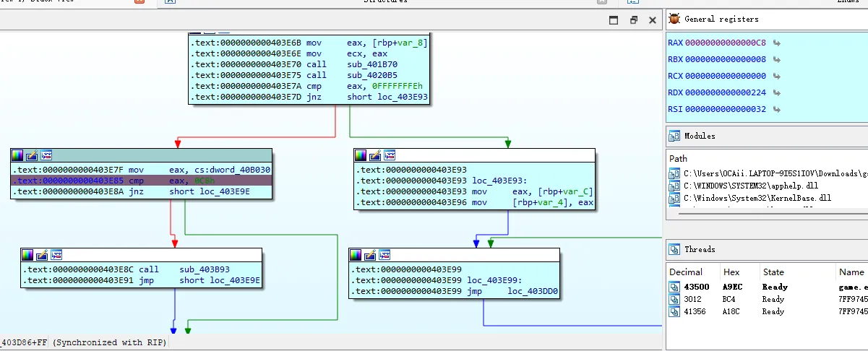Click the thread icon beside 43500

tap(675, 287)
